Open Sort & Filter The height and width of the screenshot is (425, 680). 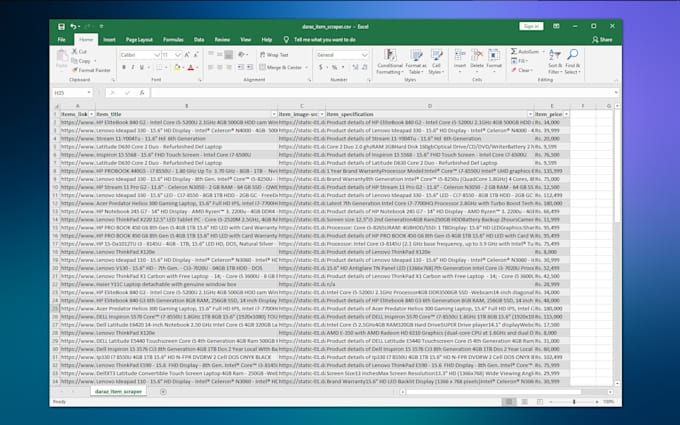coord(555,62)
